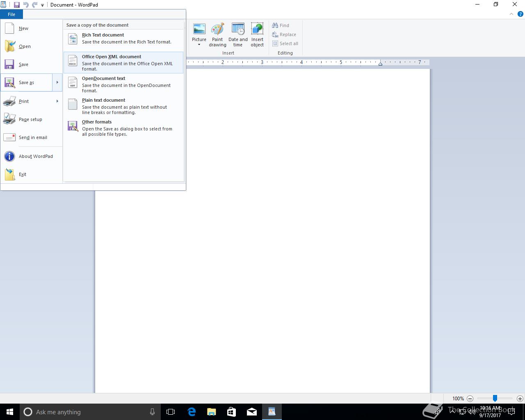This screenshot has height=420, width=525.
Task: Click the zoom out minus button
Action: point(470,398)
